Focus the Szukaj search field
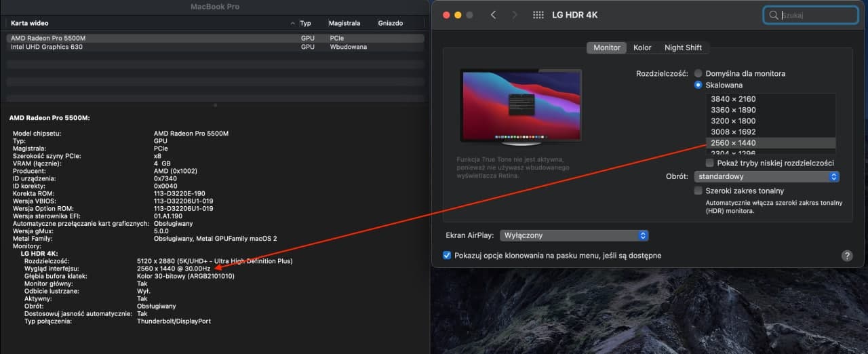This screenshot has height=354, width=868. point(810,15)
